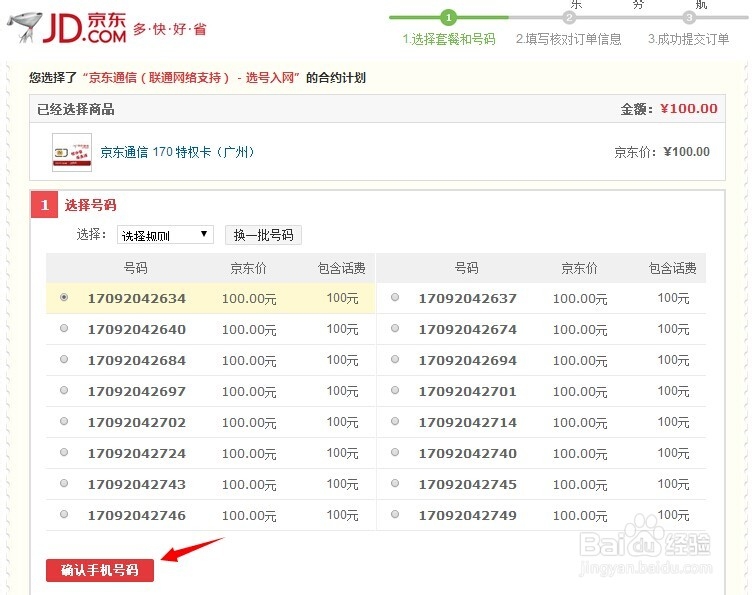Click the 已经选择商品 section header
Screen dimensions: 756x595
76,109
